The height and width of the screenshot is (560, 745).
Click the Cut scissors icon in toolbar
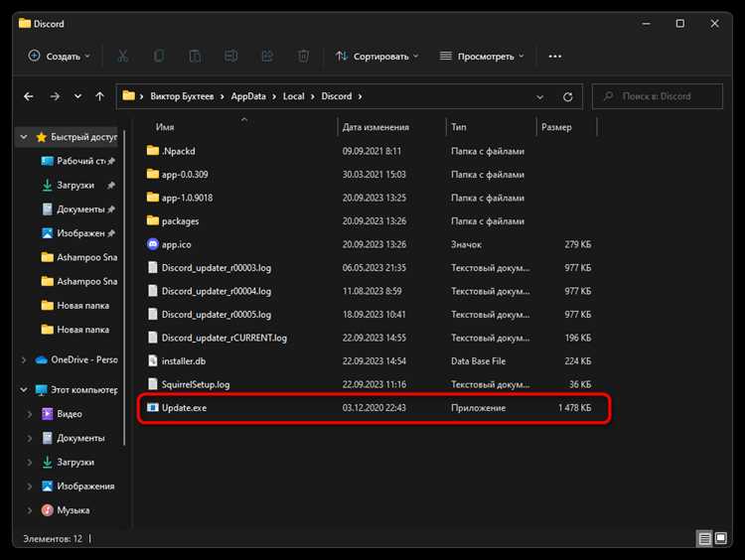[123, 56]
